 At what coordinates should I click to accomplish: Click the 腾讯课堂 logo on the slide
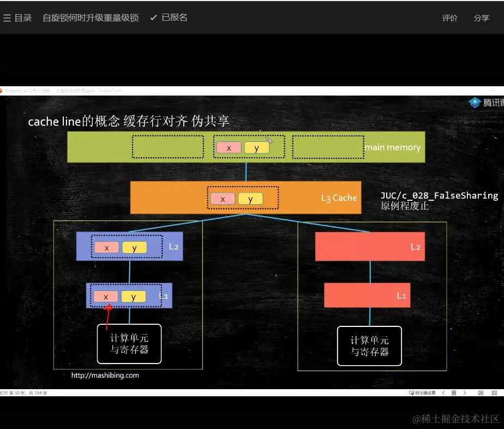pyautogui.click(x=486, y=103)
